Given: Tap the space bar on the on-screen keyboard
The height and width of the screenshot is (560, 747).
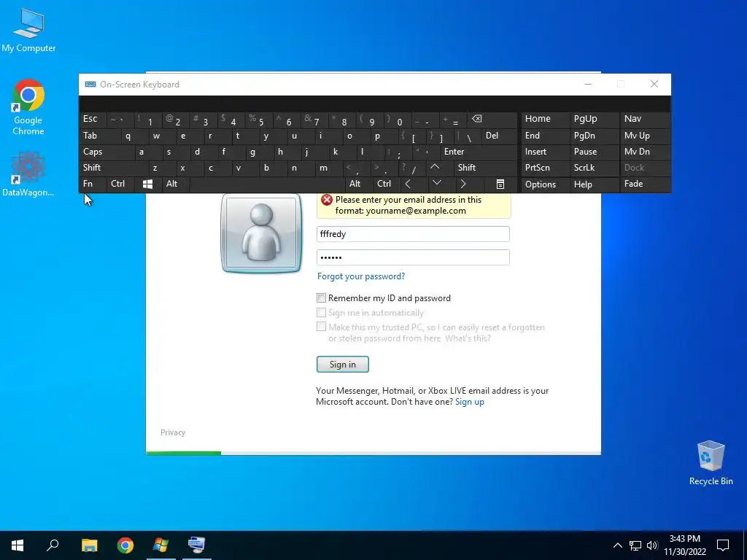Looking at the screenshot, I should tap(268, 184).
